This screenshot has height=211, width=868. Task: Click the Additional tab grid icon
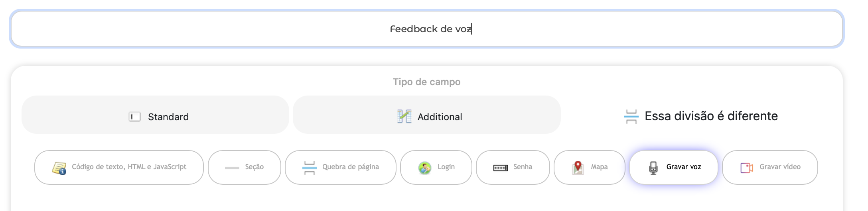click(404, 116)
